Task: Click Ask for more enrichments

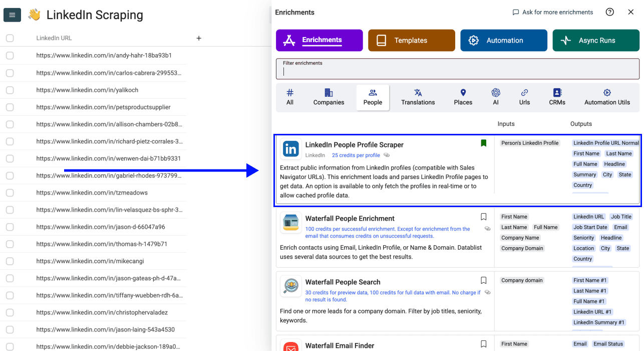Action: [x=552, y=12]
